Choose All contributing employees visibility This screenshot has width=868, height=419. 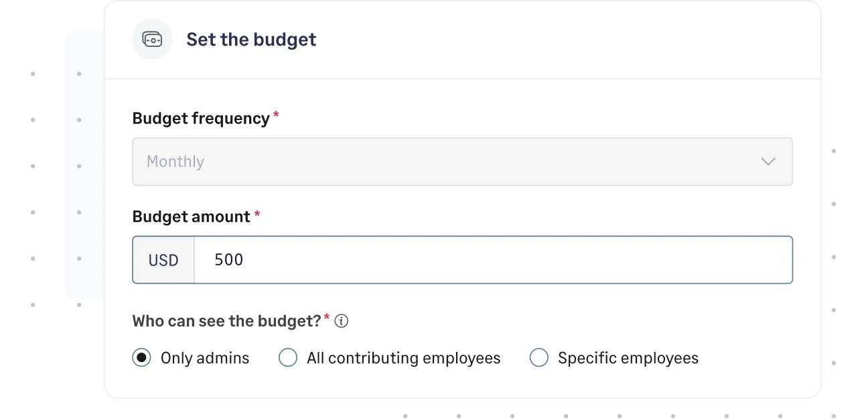click(288, 357)
